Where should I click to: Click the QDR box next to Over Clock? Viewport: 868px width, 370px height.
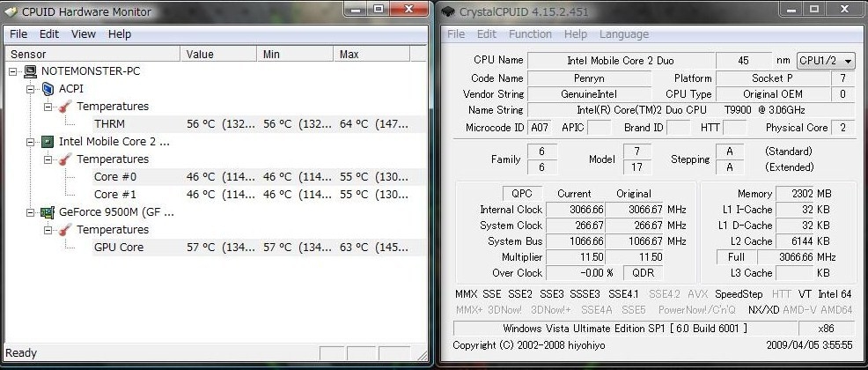click(x=643, y=273)
